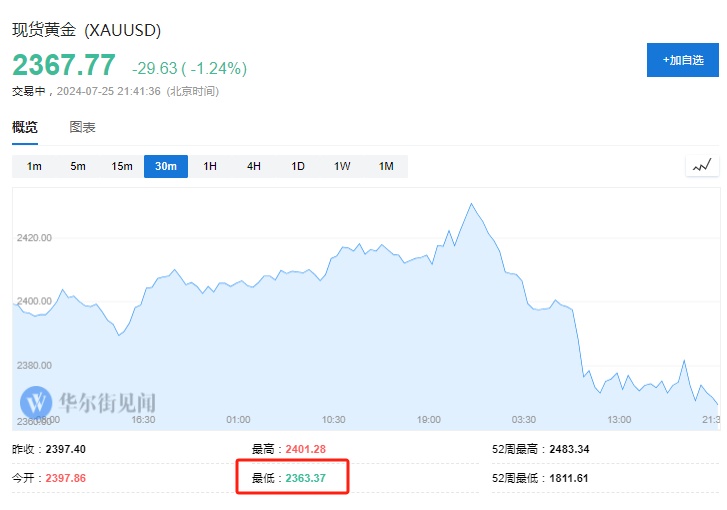Click the chart peak near 19:00

[470, 204]
